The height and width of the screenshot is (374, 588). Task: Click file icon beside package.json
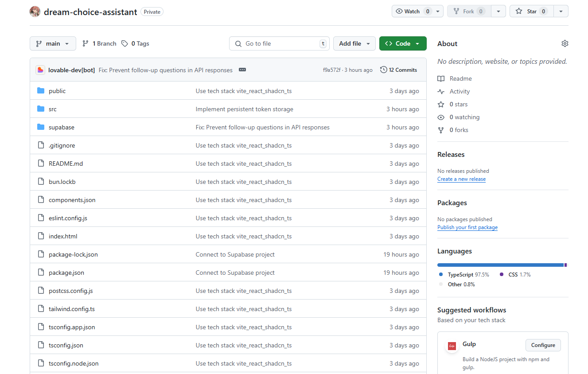click(41, 273)
